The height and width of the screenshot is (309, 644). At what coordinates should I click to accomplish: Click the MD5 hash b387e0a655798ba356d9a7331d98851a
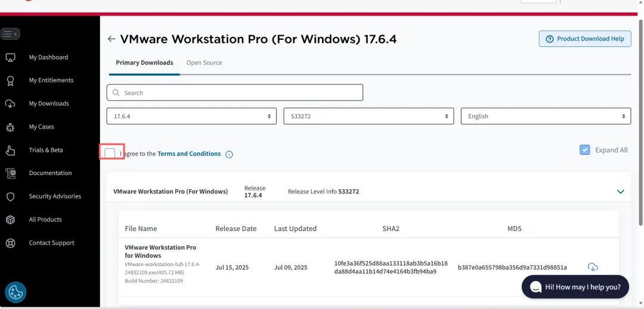(x=512, y=267)
